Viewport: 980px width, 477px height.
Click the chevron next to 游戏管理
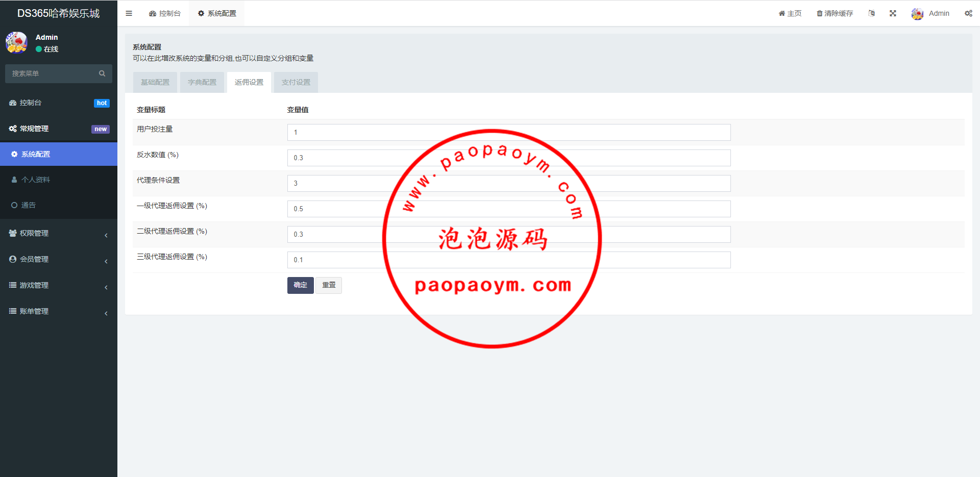[x=106, y=287]
